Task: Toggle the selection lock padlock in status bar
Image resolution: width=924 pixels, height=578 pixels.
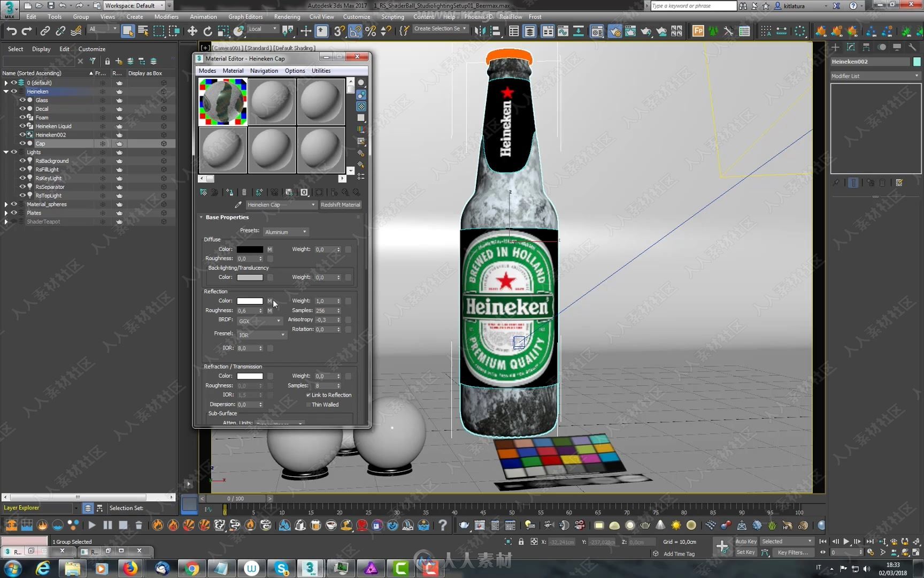Action: click(521, 542)
